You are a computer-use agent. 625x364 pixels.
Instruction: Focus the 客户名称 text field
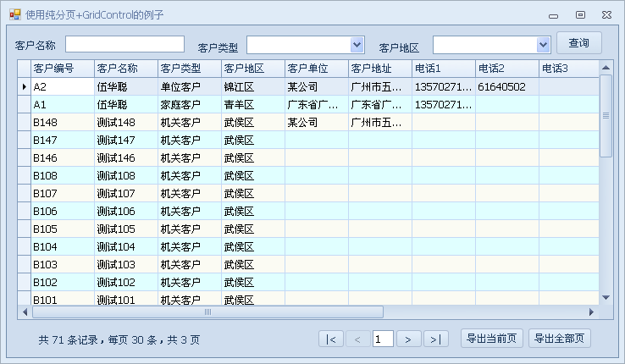[x=124, y=44]
